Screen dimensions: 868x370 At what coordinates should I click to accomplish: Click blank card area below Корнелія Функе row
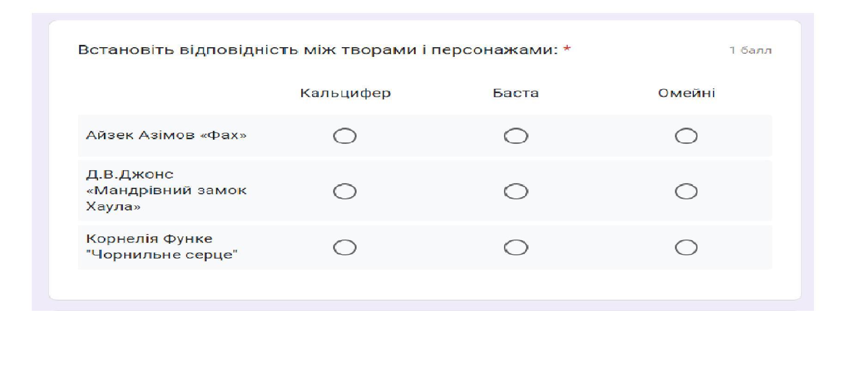pos(425,284)
